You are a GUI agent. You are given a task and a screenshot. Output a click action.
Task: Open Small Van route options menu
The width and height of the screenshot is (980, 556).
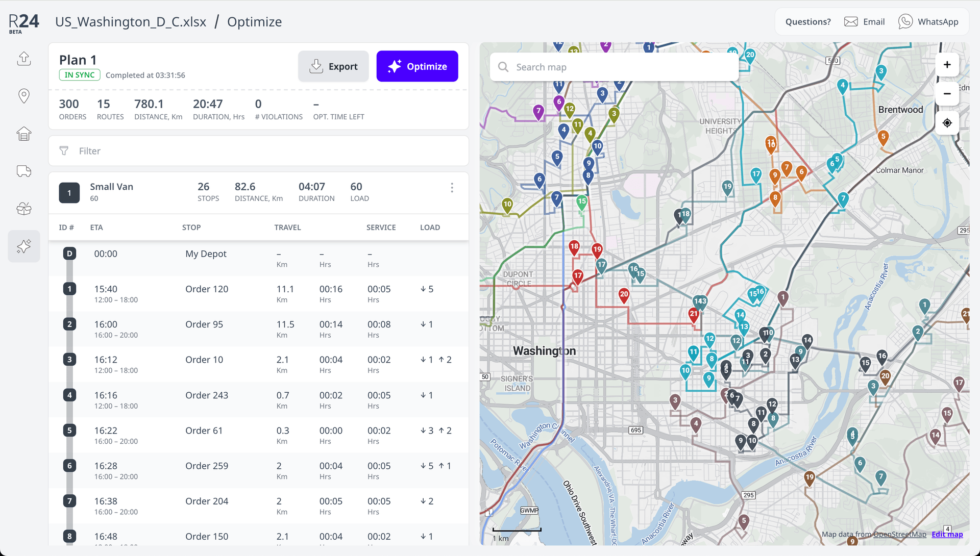pyautogui.click(x=452, y=188)
